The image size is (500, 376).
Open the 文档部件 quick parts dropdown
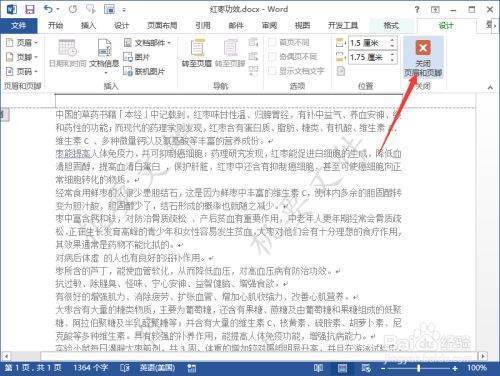[147, 42]
